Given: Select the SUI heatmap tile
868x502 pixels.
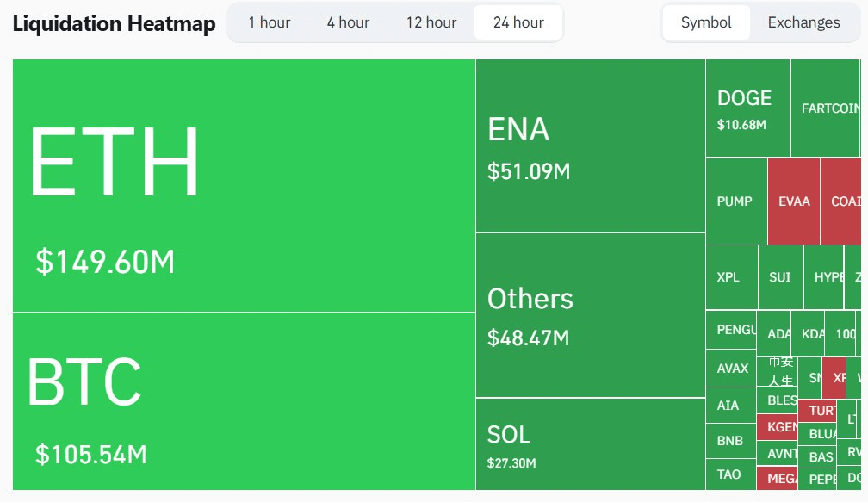Looking at the screenshot, I should [x=780, y=277].
